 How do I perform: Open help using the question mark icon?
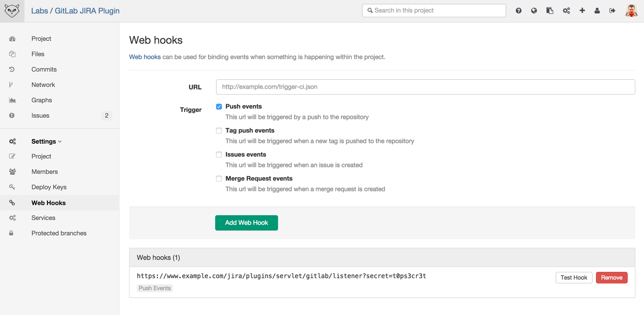coord(518,10)
